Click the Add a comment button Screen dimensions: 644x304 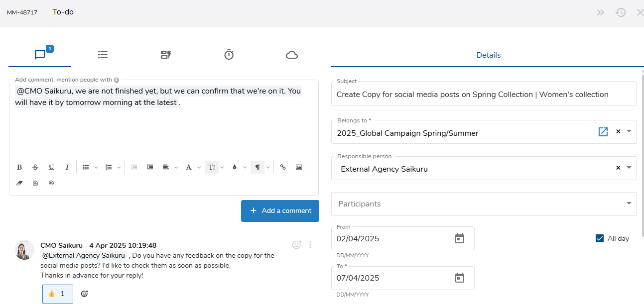click(x=280, y=211)
